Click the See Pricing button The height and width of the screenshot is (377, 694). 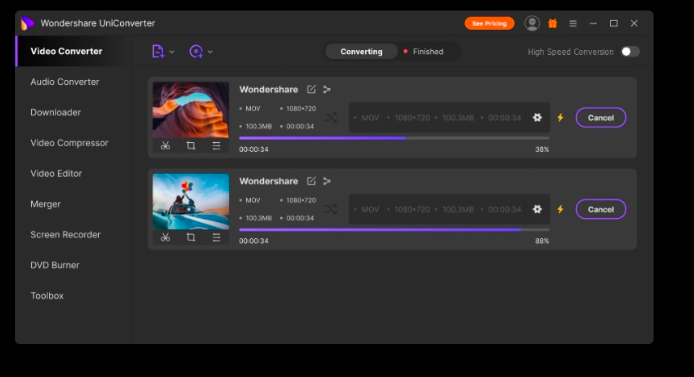[489, 23]
